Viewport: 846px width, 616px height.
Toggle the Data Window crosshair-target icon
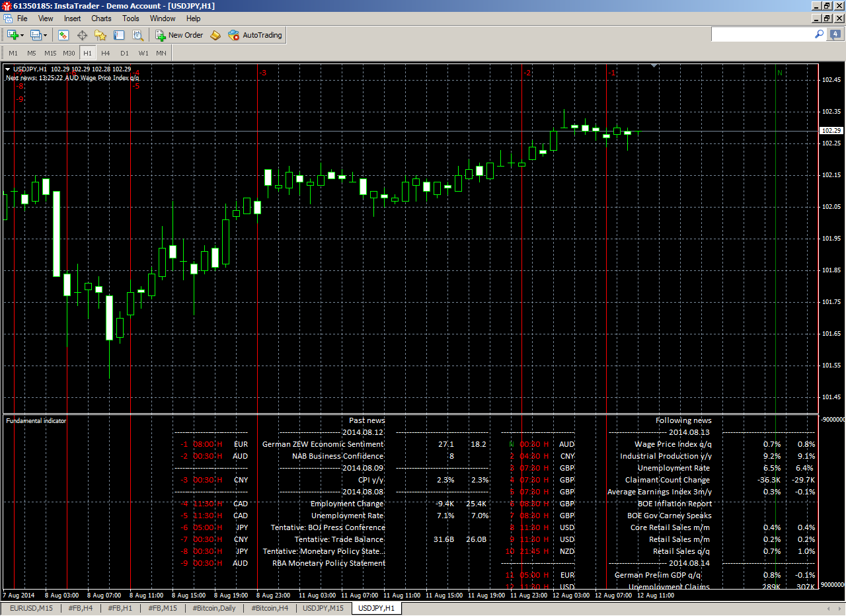pyautogui.click(x=83, y=35)
